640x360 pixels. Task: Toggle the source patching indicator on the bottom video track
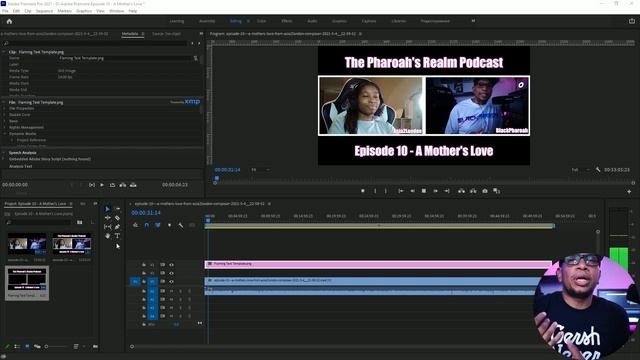[135, 282]
